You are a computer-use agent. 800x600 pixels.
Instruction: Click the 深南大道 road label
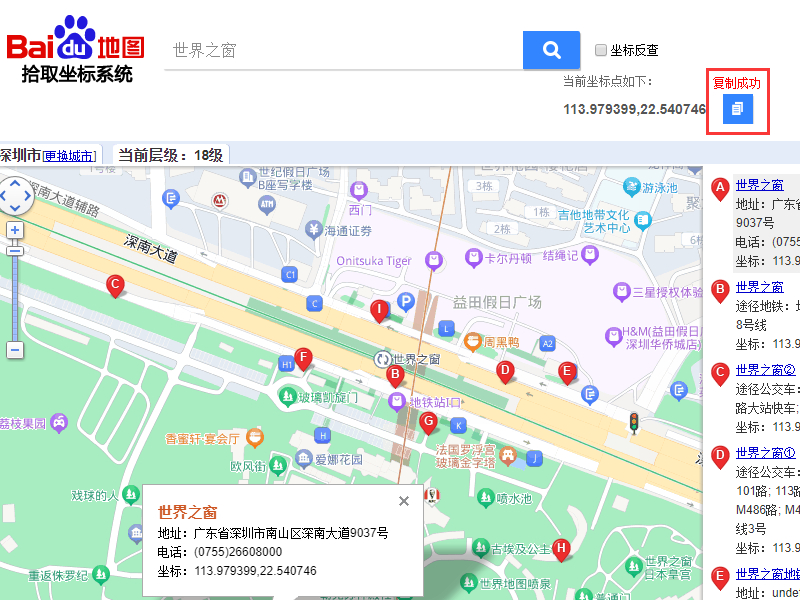pyautogui.click(x=151, y=249)
